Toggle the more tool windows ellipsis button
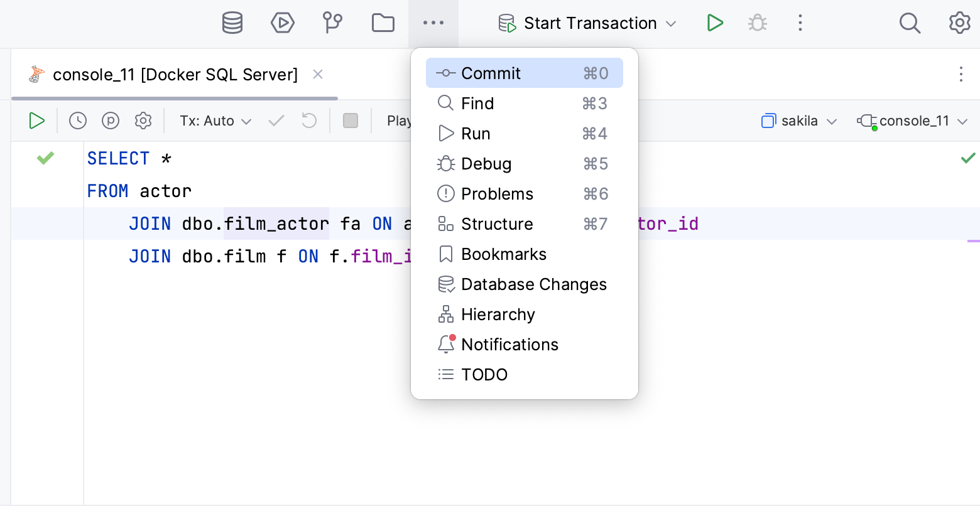 [433, 23]
